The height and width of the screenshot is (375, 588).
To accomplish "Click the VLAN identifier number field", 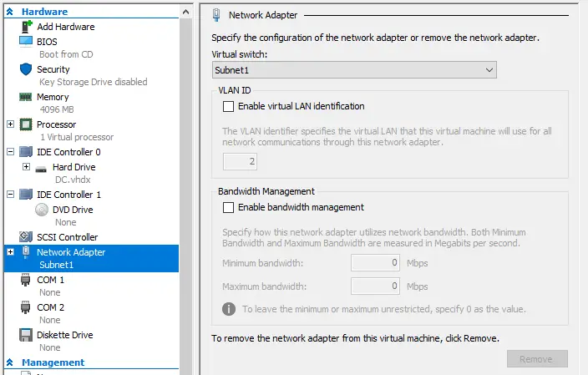I will pyautogui.click(x=240, y=162).
